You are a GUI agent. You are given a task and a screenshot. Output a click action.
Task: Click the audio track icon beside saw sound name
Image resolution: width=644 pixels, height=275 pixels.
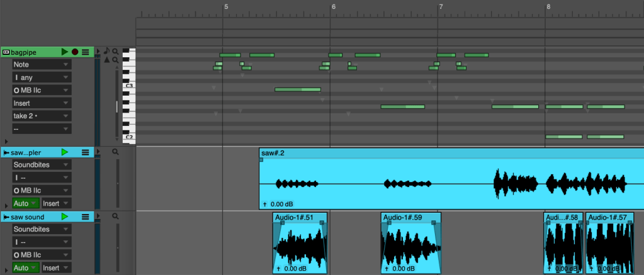click(x=6, y=216)
